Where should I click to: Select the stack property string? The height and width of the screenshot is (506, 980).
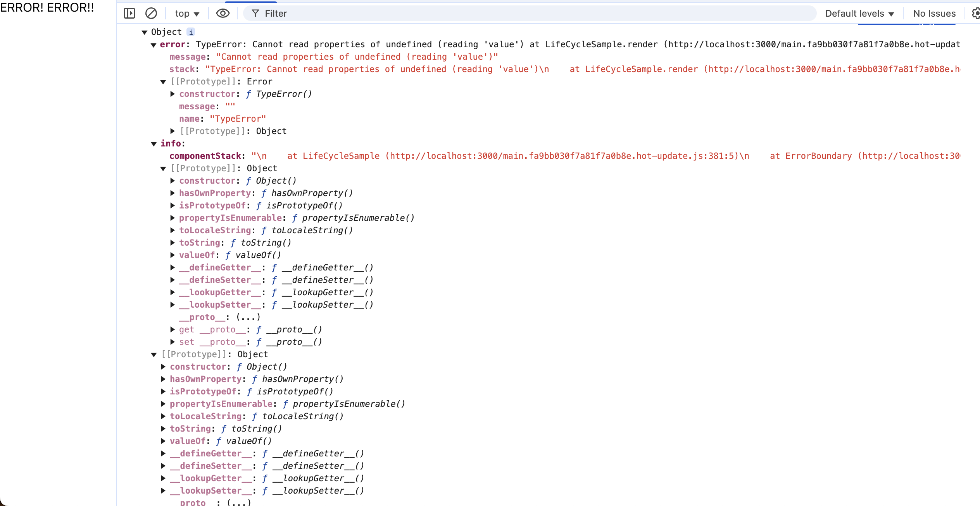(388, 69)
